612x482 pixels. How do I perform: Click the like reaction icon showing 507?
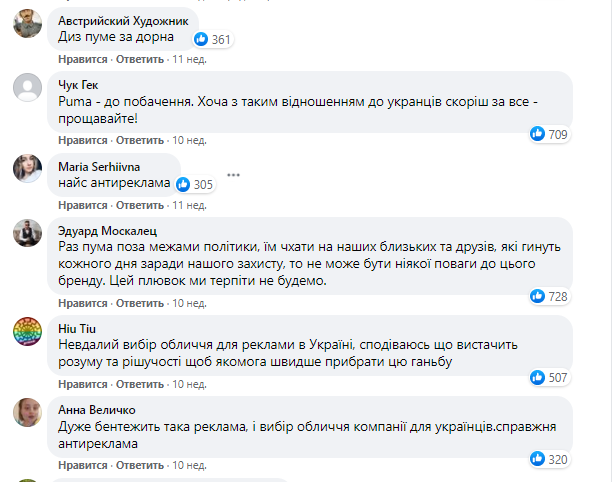(538, 377)
